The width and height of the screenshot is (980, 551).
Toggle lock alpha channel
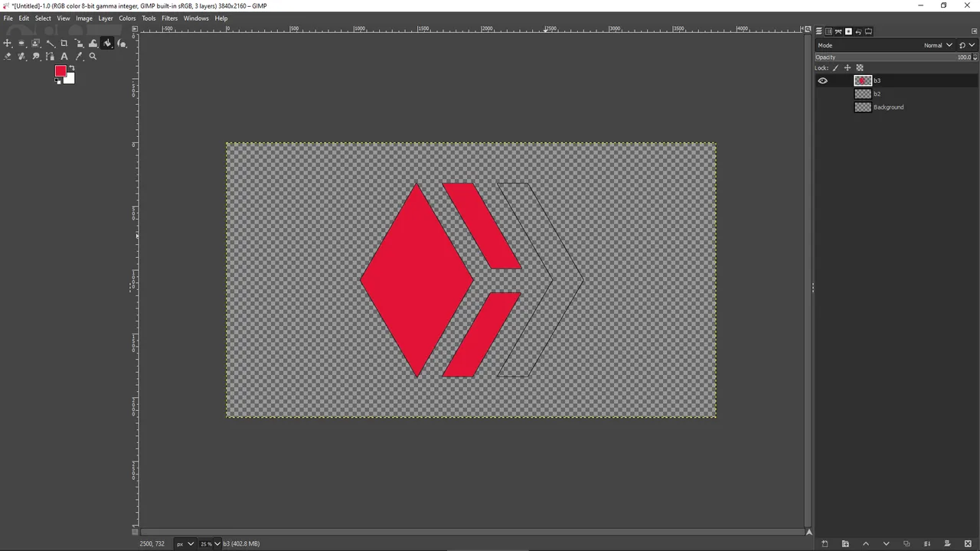[860, 67]
